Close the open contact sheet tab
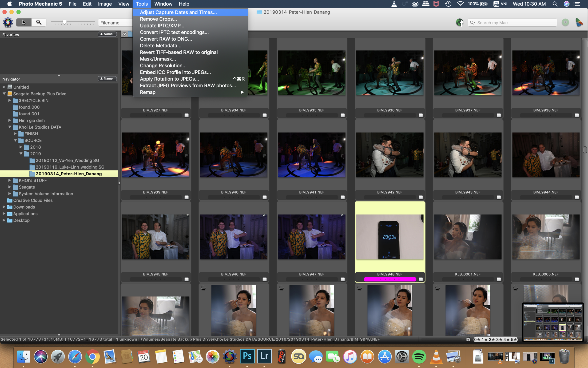This screenshot has width=588, height=368. coord(124,34)
